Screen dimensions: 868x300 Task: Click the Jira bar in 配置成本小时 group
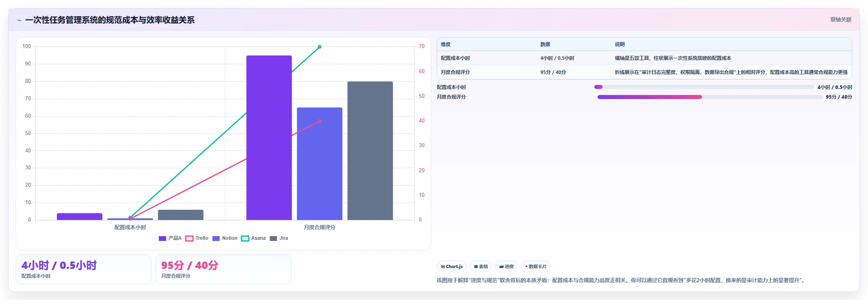[x=180, y=215]
